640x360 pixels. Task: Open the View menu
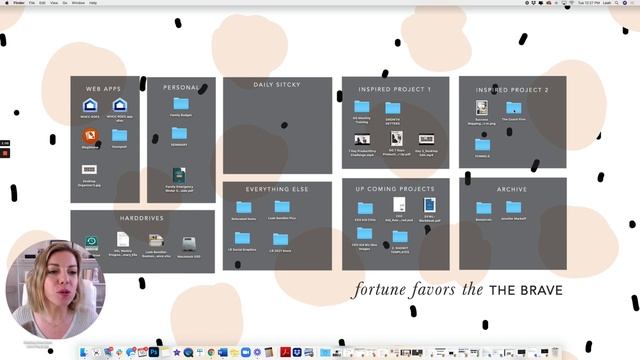click(54, 2)
